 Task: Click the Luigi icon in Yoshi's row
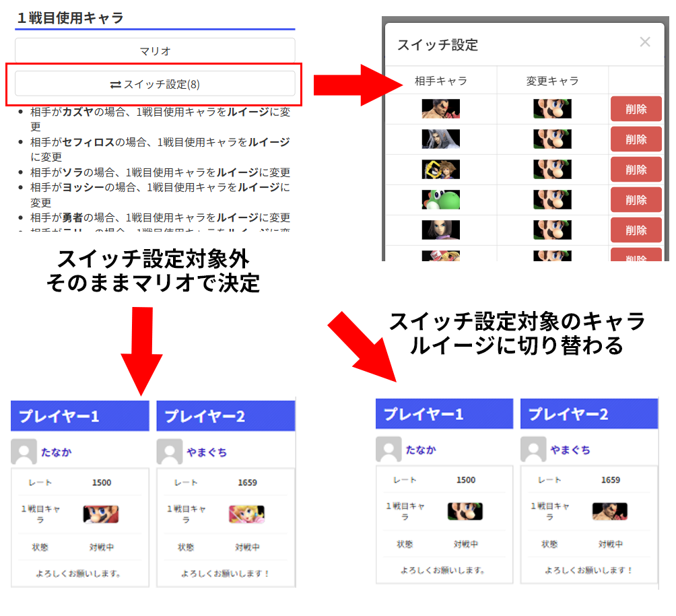552,199
